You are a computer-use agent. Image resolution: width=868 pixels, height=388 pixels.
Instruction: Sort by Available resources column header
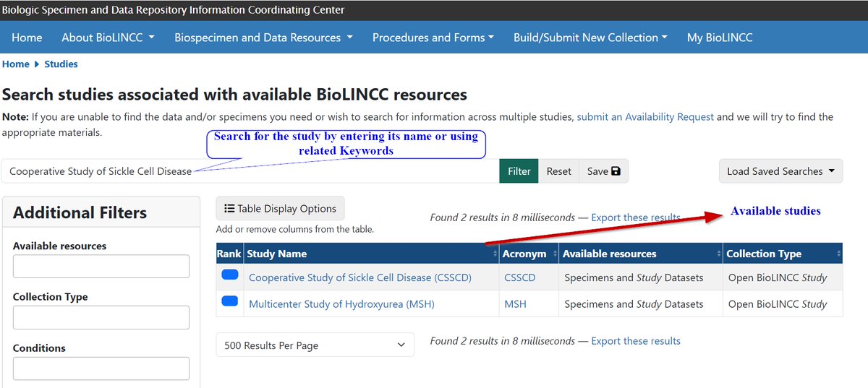pyautogui.click(x=641, y=254)
